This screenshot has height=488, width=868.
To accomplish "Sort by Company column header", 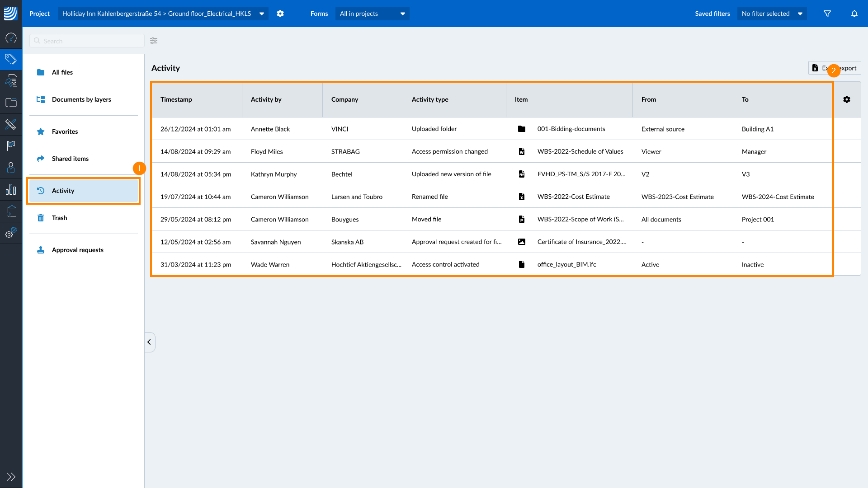I will (x=344, y=99).
